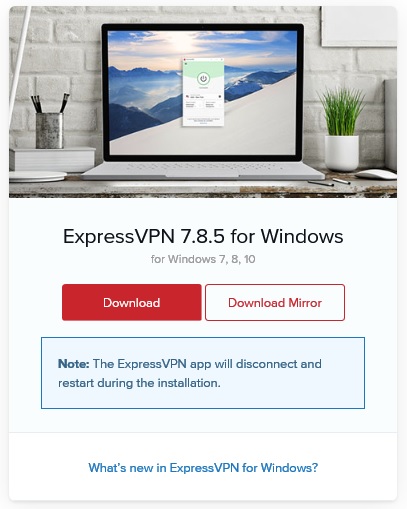
Task: Click the 'for Windows 7, 8, 10' subtitle
Action: 203,259
